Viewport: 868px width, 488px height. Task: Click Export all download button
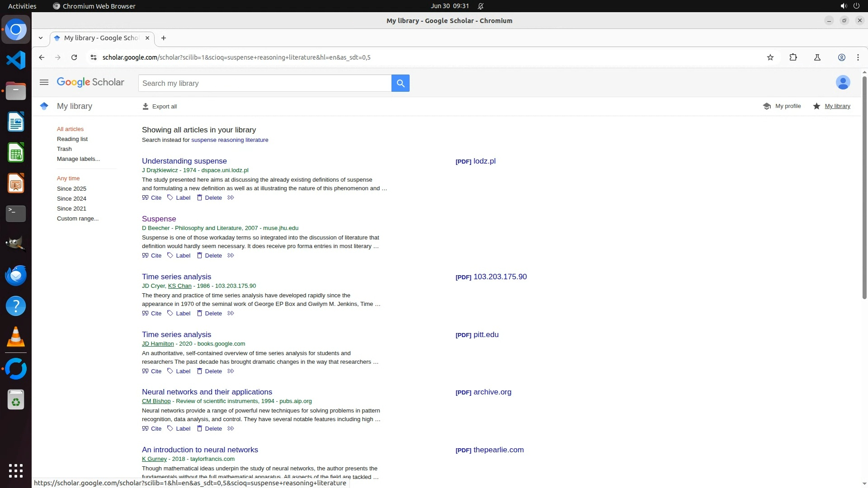(160, 107)
